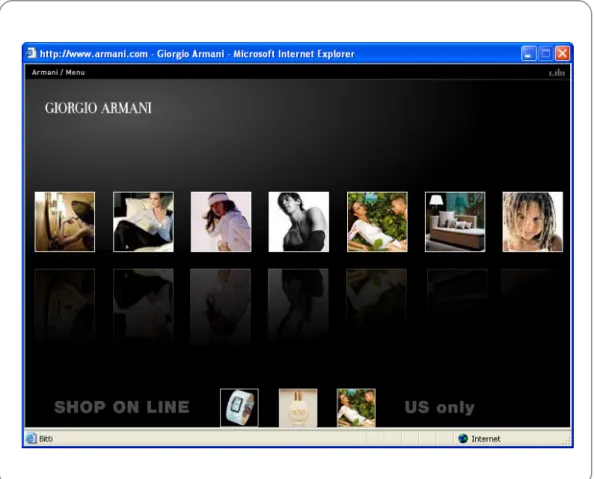Image resolution: width=594 pixels, height=479 pixels.
Task: Open the thumbnail of woman reclining on bed
Action: [143, 222]
